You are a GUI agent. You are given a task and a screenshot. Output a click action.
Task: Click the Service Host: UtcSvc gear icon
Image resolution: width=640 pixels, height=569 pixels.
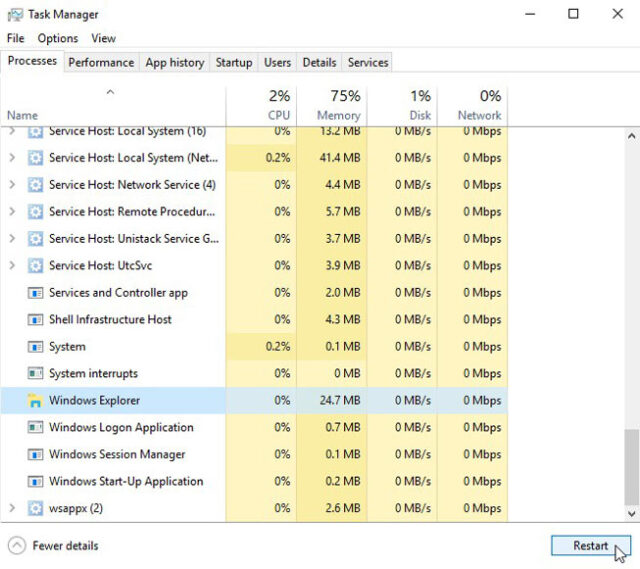tap(35, 266)
